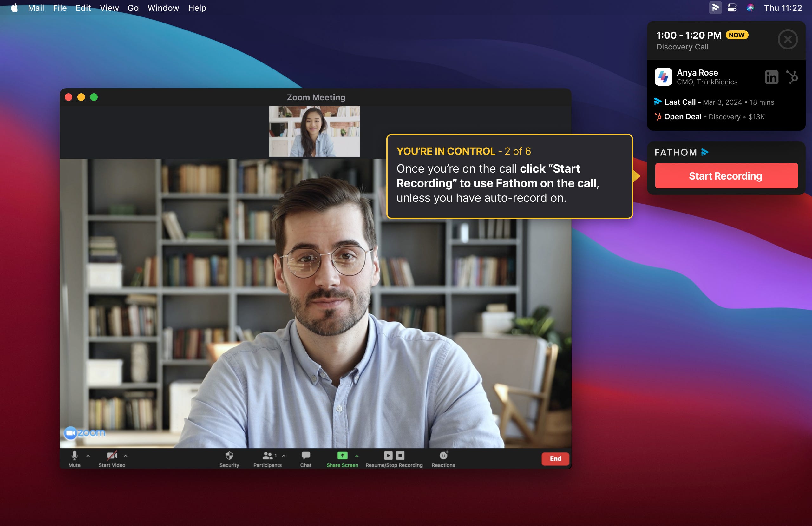Open the Go menu
The height and width of the screenshot is (526, 812).
click(x=133, y=8)
